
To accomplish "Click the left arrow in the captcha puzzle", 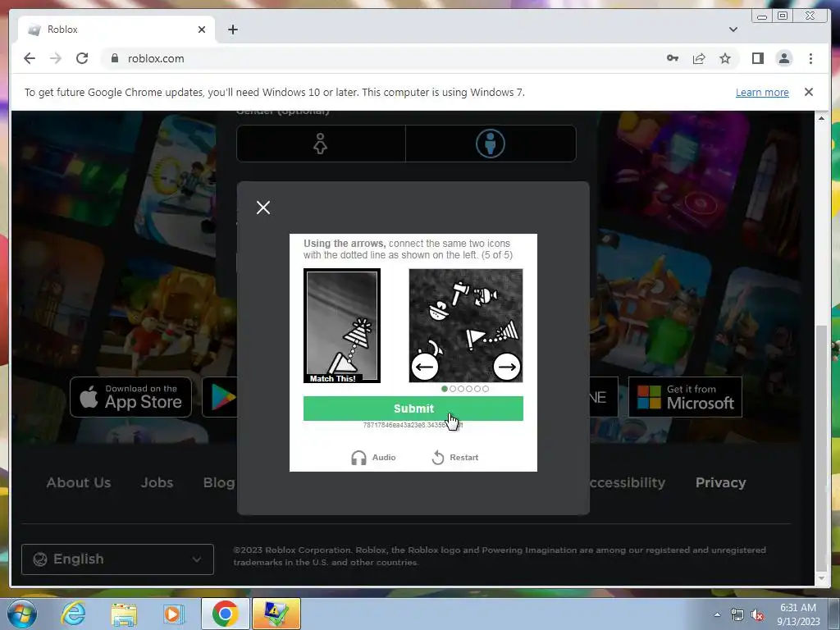I will pyautogui.click(x=425, y=367).
